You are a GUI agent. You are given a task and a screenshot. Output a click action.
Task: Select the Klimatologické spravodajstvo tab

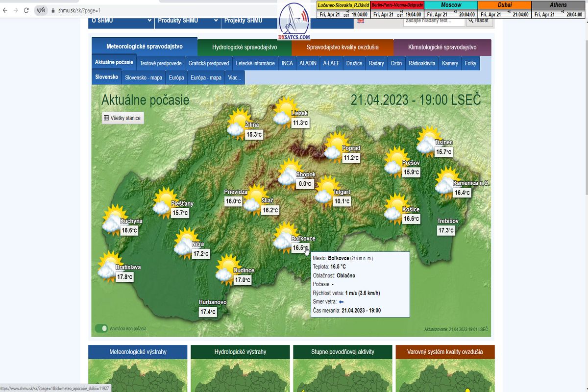(442, 47)
